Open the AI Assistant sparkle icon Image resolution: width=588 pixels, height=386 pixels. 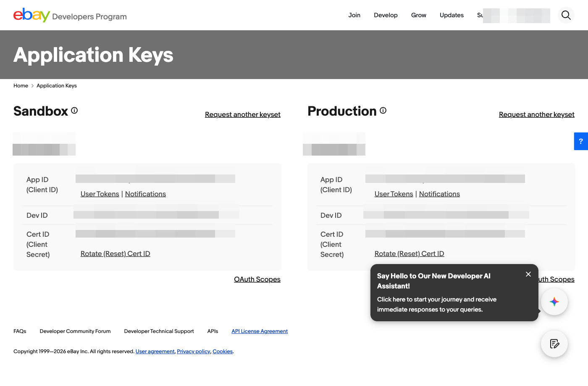[x=554, y=301]
